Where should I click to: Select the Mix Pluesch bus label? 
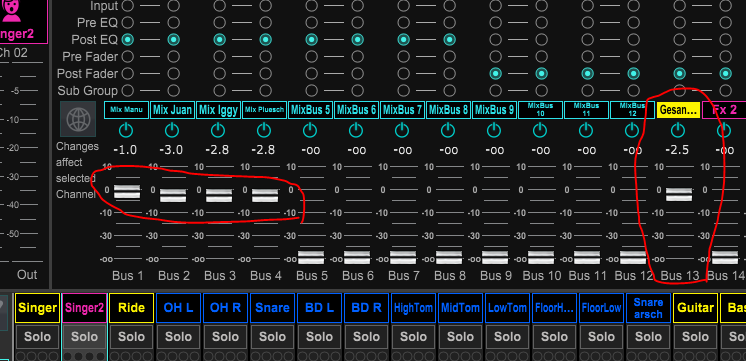click(264, 110)
